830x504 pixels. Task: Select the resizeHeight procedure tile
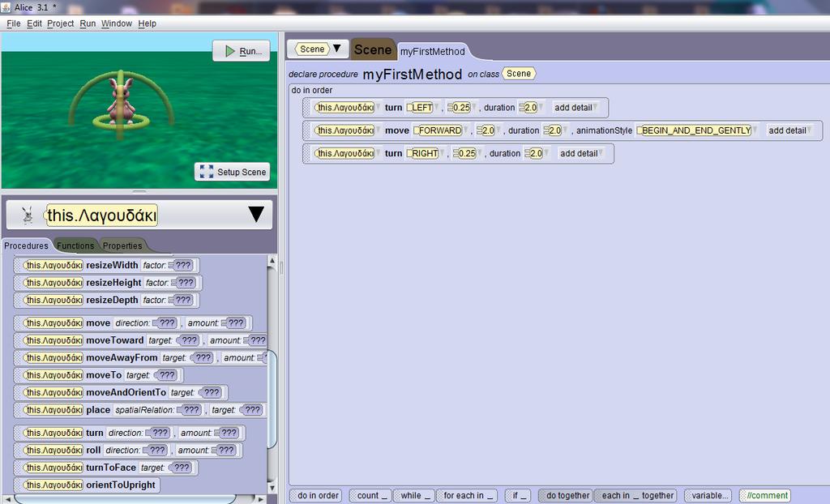point(109,283)
